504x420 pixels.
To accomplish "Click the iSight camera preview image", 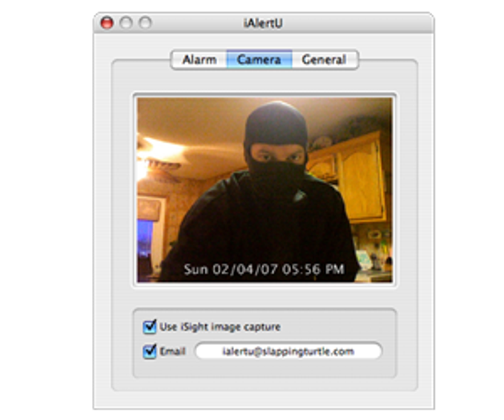I will tap(265, 190).
